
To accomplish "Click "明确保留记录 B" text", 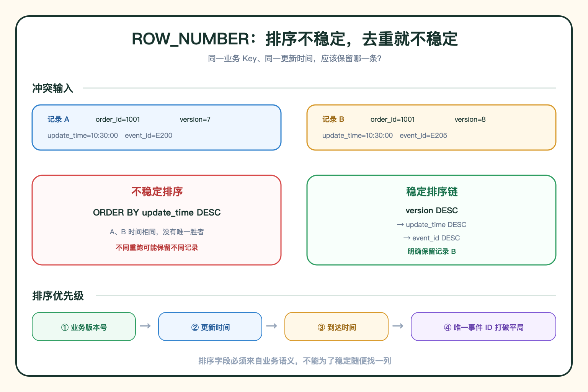I will pyautogui.click(x=432, y=252).
